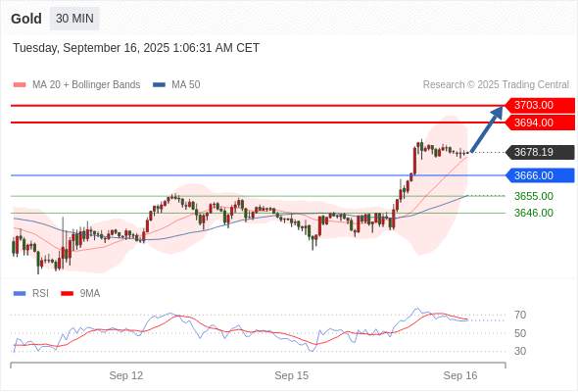Viewport: 578px width, 392px height.
Task: Click the pink MA 20 Bollinger legend swatch
Action: pos(20,85)
